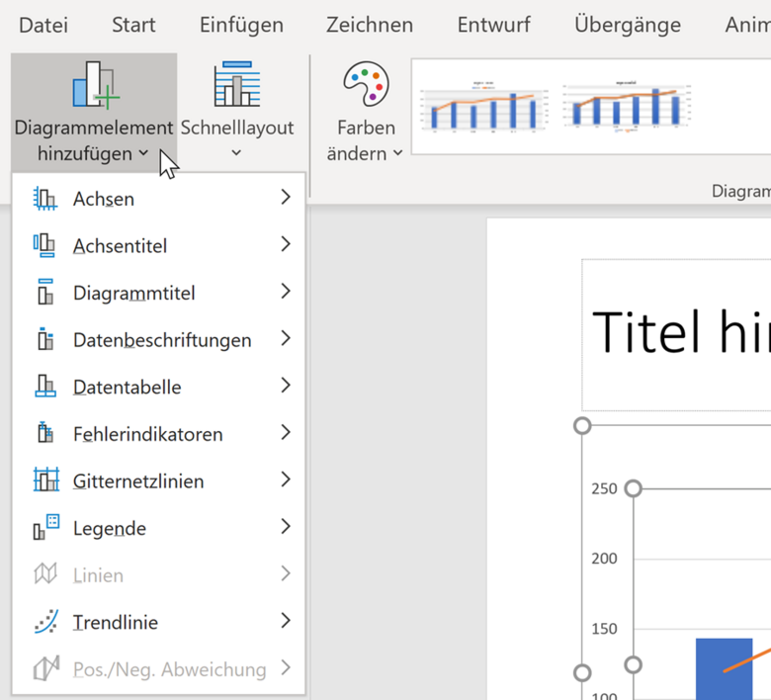Switch to the Entwurf tab
The width and height of the screenshot is (771, 700).
[494, 25]
